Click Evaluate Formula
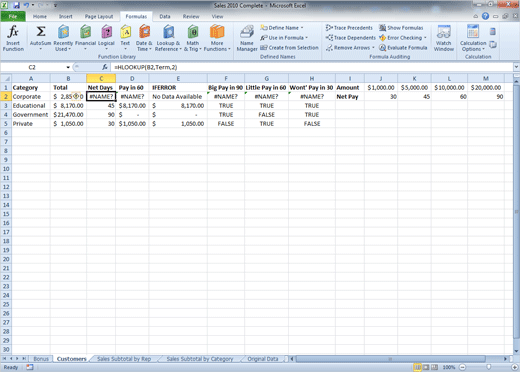This screenshot has height=372, width=520. tap(403, 48)
